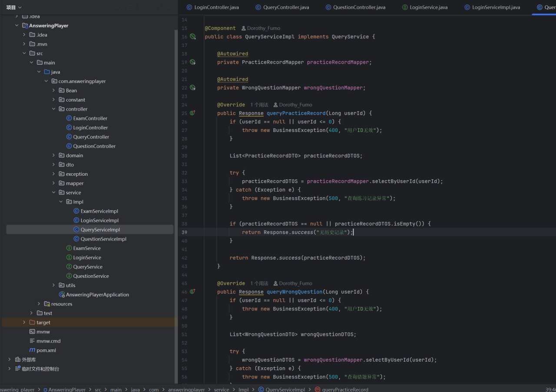Collapse the controller package

coord(54,109)
